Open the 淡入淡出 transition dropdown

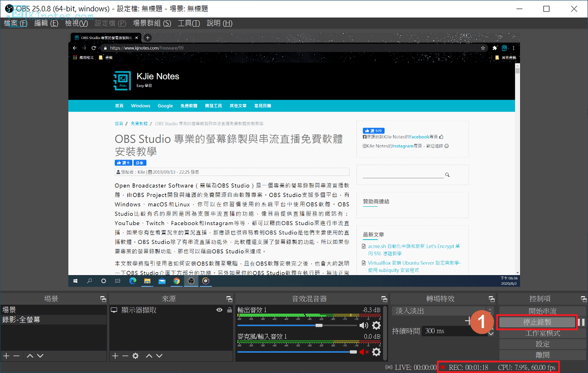point(443,311)
